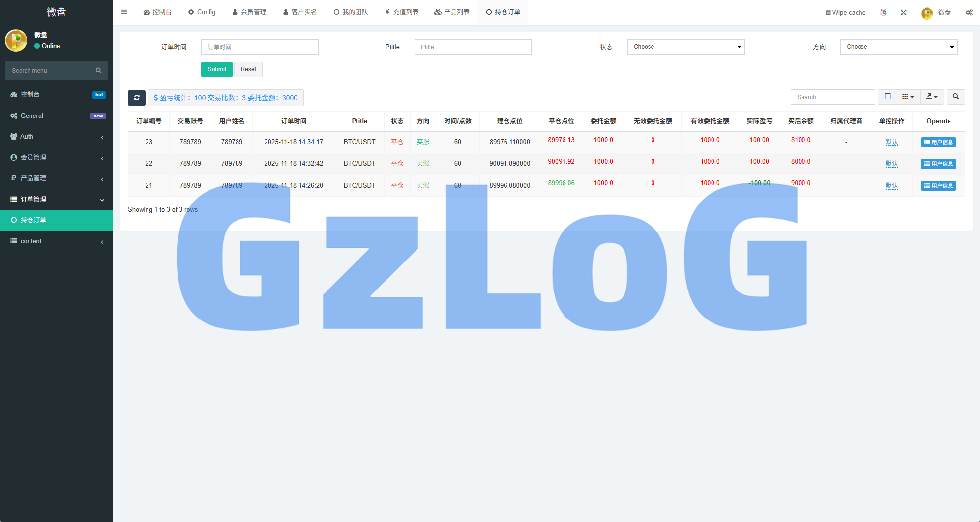Open the columns visibility grid dropdown
This screenshot has width=980, height=522.
click(x=908, y=97)
